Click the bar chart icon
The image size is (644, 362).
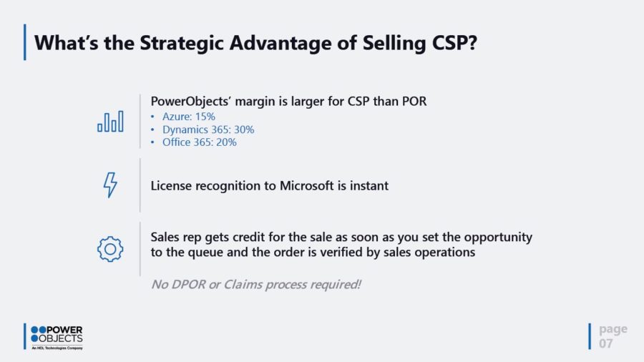[110, 122]
